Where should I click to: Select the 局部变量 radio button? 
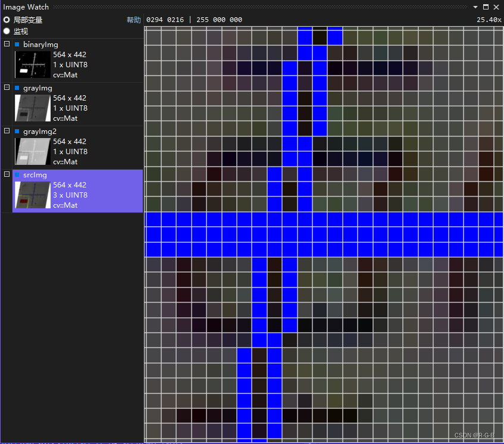click(7, 20)
